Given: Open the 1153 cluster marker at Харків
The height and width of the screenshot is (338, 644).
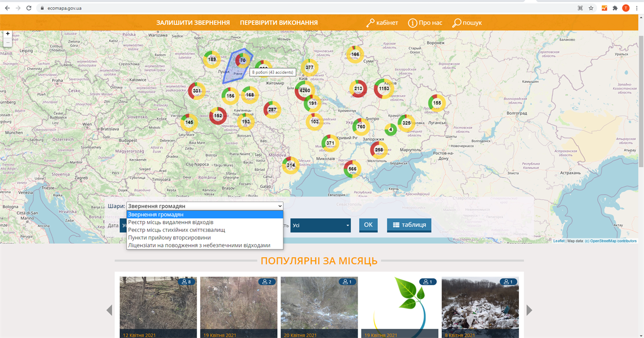Looking at the screenshot, I should point(384,89).
